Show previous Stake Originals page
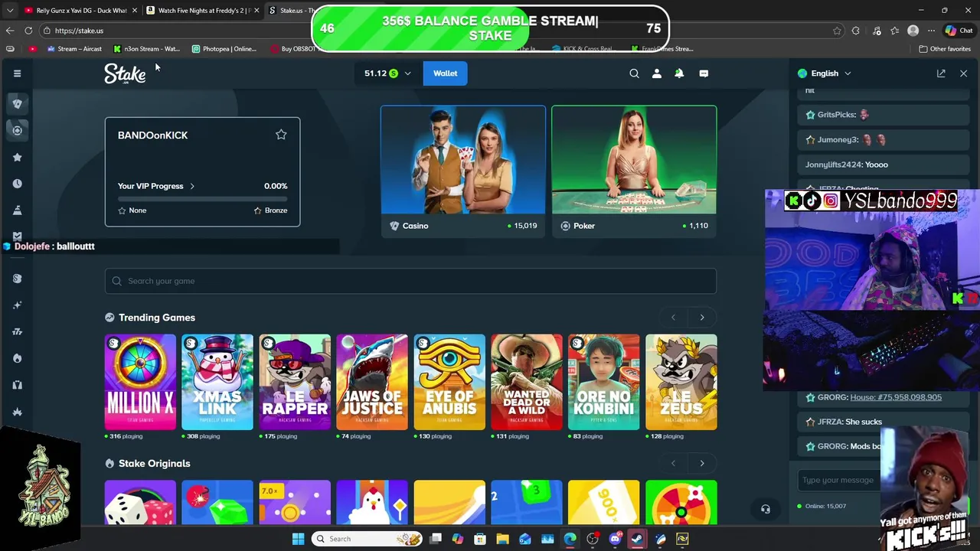Screen dimensions: 980x551 673,463
